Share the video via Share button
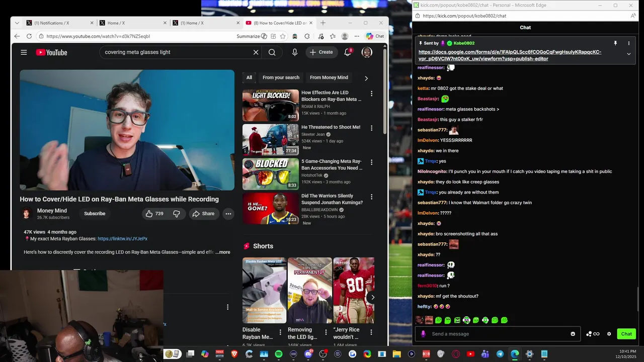This screenshot has width=644, height=362. click(203, 214)
